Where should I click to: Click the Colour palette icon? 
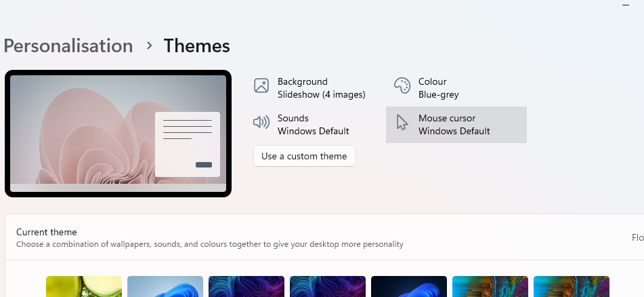click(x=402, y=85)
